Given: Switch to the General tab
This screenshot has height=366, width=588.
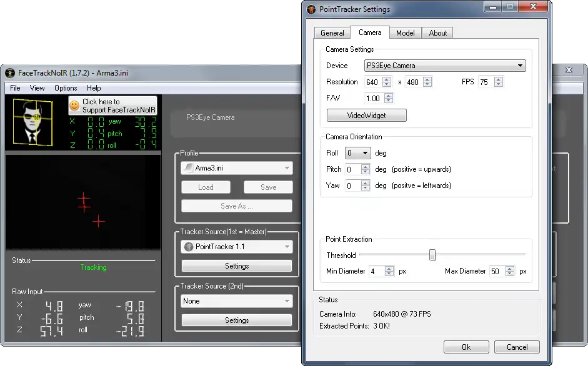Looking at the screenshot, I should coord(332,33).
